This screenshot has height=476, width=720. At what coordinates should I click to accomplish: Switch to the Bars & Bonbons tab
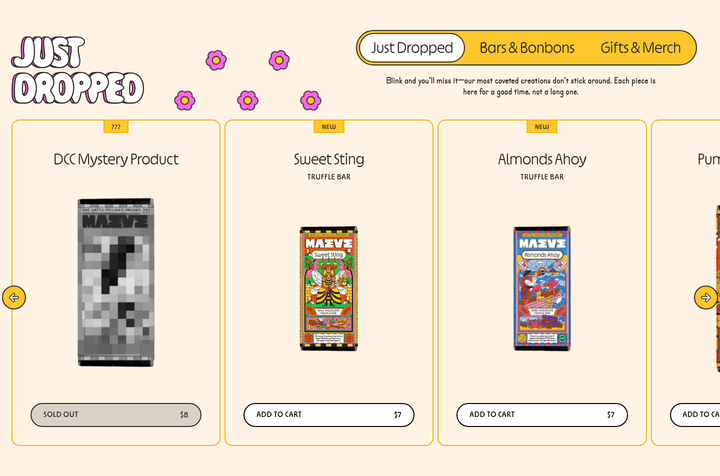(527, 48)
